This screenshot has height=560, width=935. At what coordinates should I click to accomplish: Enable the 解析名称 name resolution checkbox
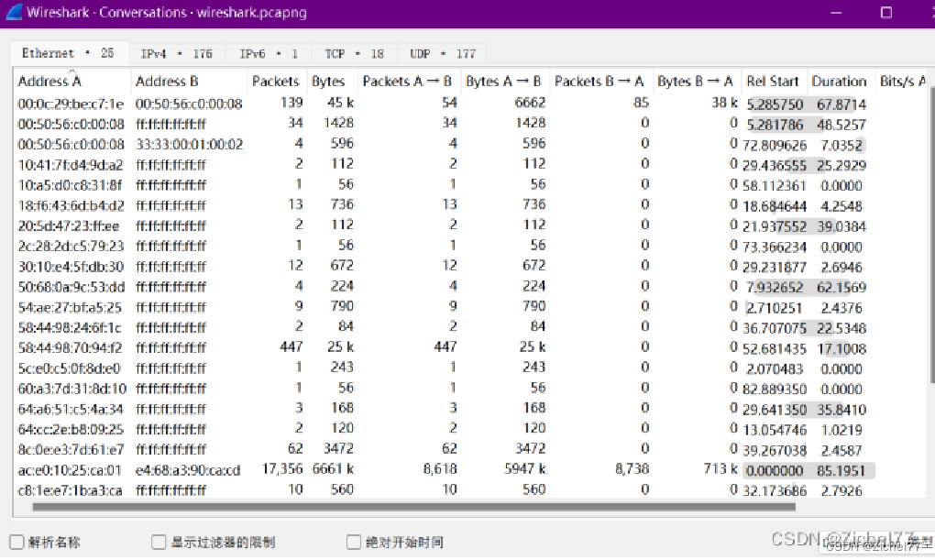16,542
